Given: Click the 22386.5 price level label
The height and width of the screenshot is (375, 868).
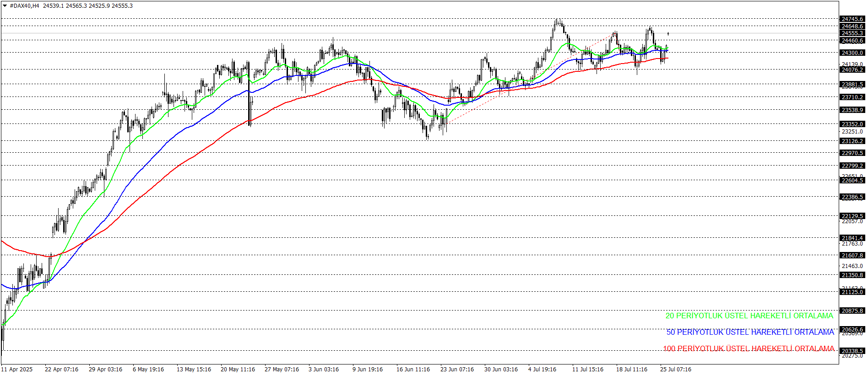Looking at the screenshot, I should coord(852,197).
